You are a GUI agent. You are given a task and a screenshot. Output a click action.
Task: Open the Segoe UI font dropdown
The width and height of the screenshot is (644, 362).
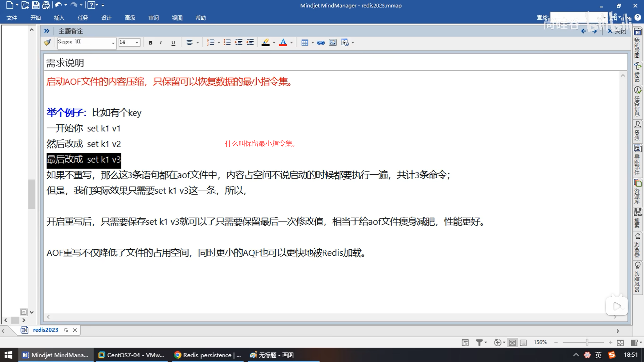tap(113, 43)
